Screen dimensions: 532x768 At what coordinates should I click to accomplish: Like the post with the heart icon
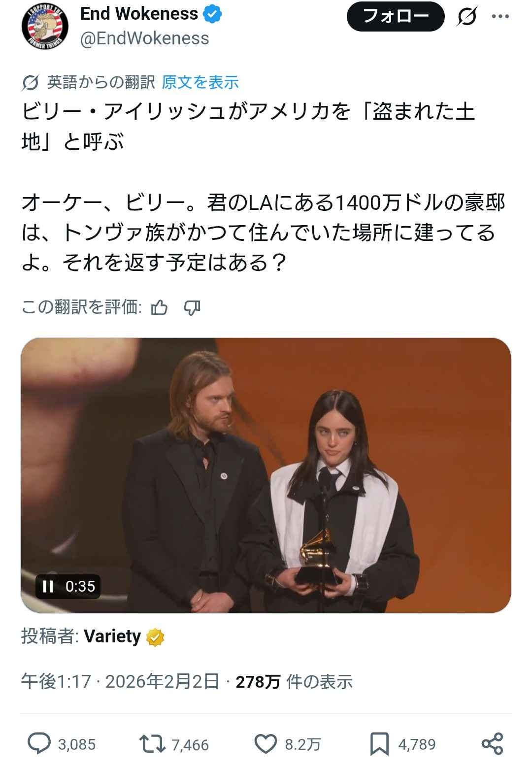[x=266, y=744]
